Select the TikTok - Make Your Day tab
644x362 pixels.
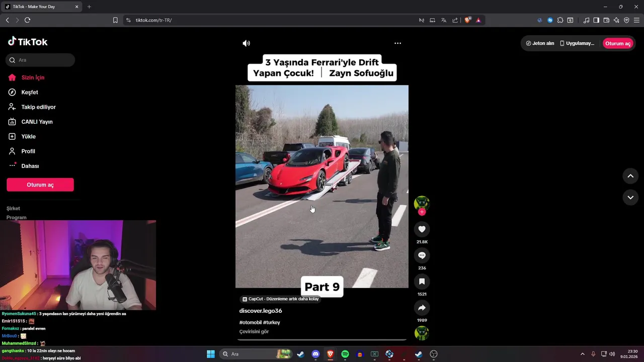pyautogui.click(x=41, y=7)
